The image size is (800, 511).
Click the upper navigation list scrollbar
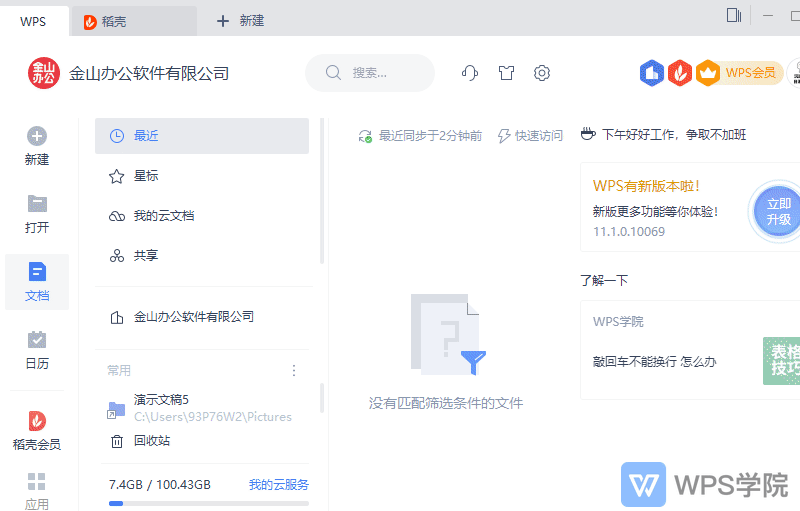(322, 191)
